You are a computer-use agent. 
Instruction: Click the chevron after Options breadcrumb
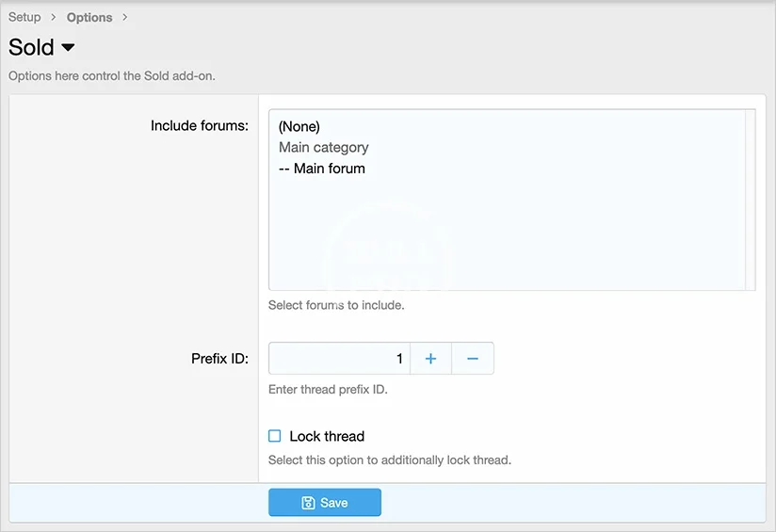pos(124,17)
